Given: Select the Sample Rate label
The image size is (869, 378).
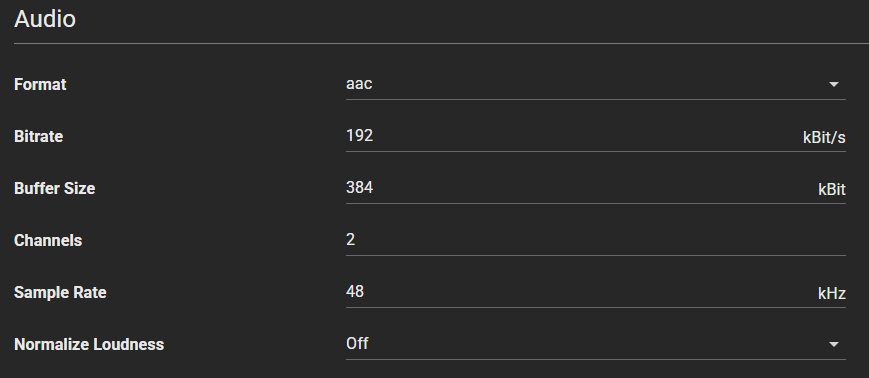Looking at the screenshot, I should (x=60, y=293).
